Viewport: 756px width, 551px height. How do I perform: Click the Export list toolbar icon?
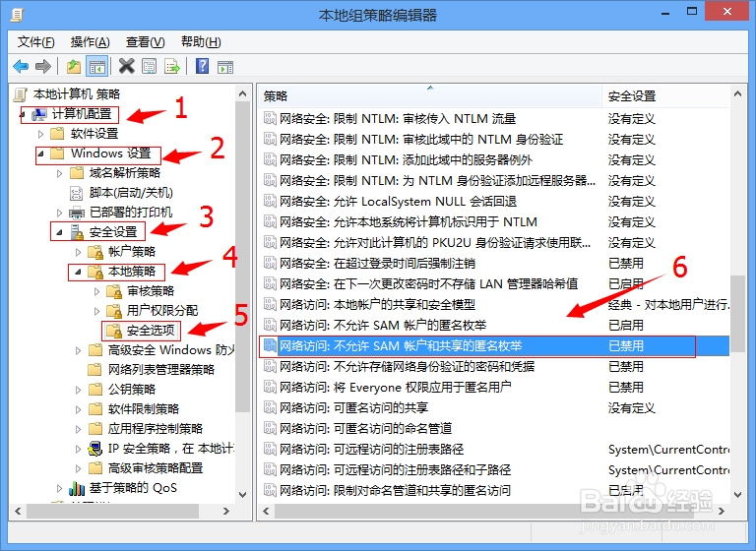tap(172, 66)
